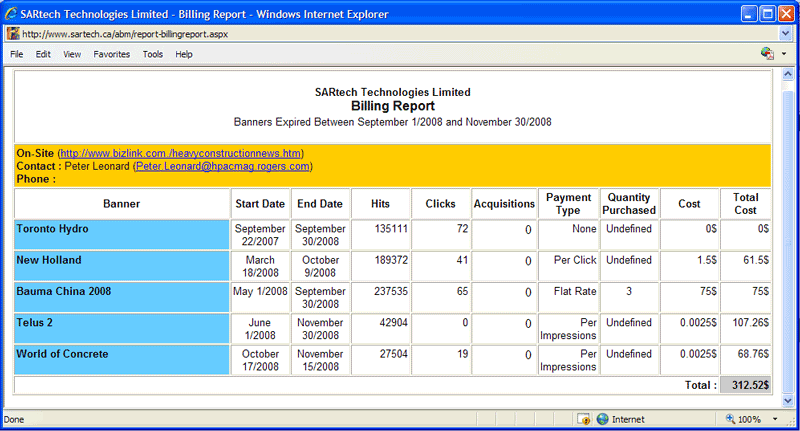Open the bizlink heavyconstructionnews link
This screenshot has height=431, width=800.
[x=181, y=153]
